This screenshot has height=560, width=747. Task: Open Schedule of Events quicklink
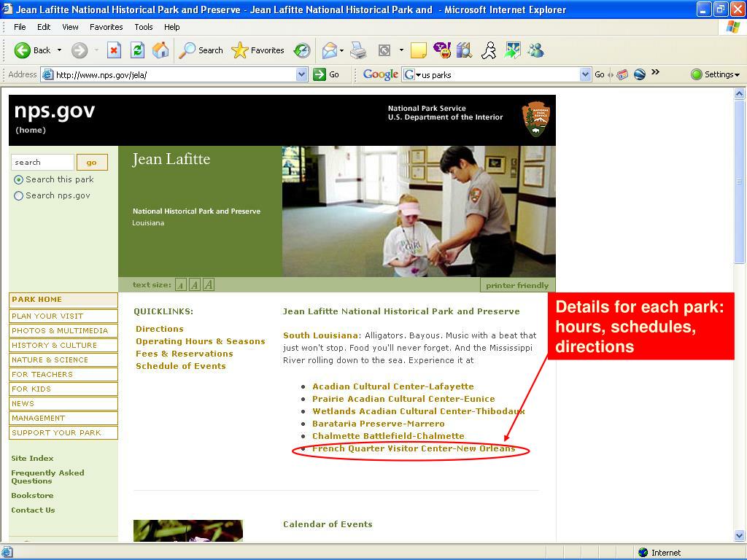coord(181,366)
